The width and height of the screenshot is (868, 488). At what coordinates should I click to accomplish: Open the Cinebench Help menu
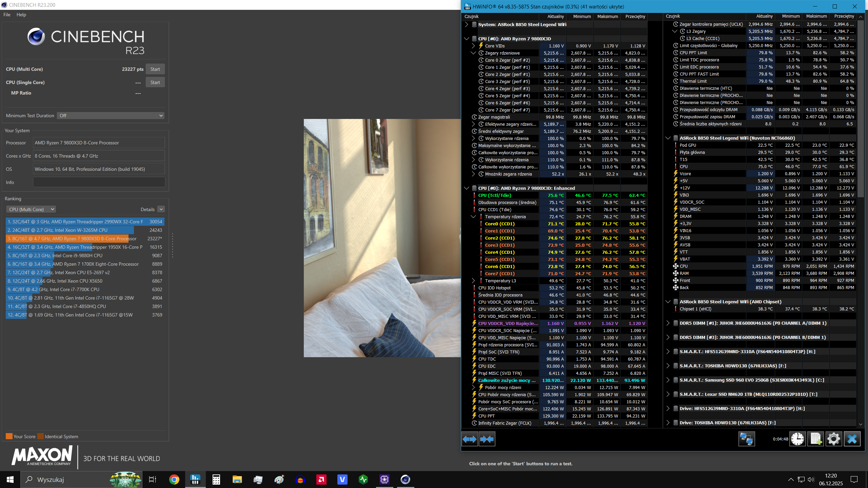21,15
